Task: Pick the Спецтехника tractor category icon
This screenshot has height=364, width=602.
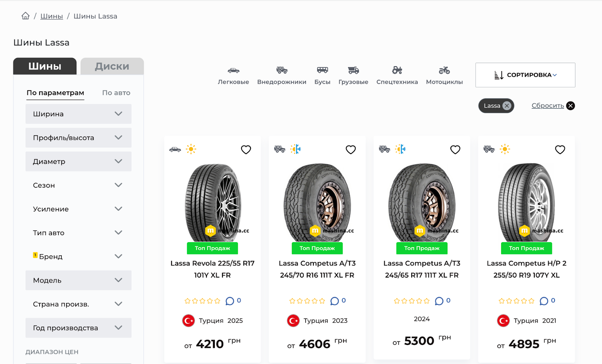Action: point(397,70)
